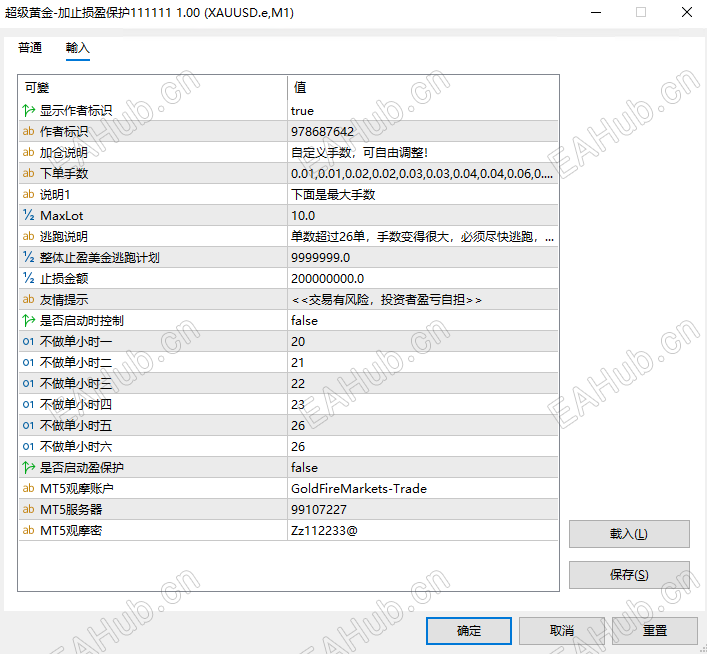Select the 整体止盈美金逃跑计划 variable name
Image resolution: width=707 pixels, height=654 pixels.
coord(100,258)
